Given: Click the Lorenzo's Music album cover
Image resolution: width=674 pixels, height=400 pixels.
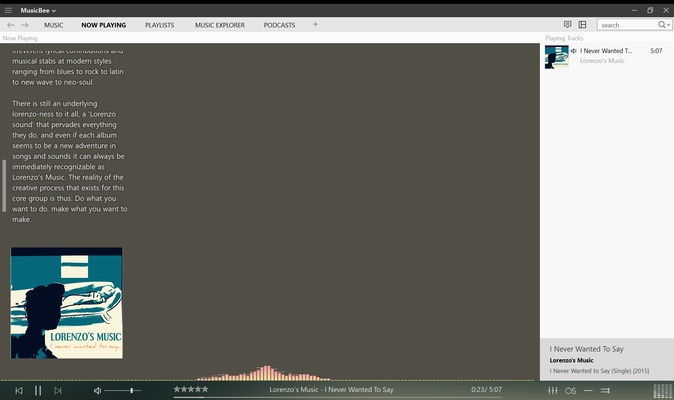Looking at the screenshot, I should (x=67, y=303).
